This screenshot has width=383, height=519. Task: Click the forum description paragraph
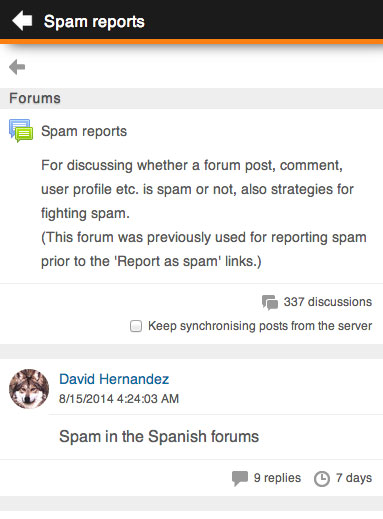coord(204,213)
